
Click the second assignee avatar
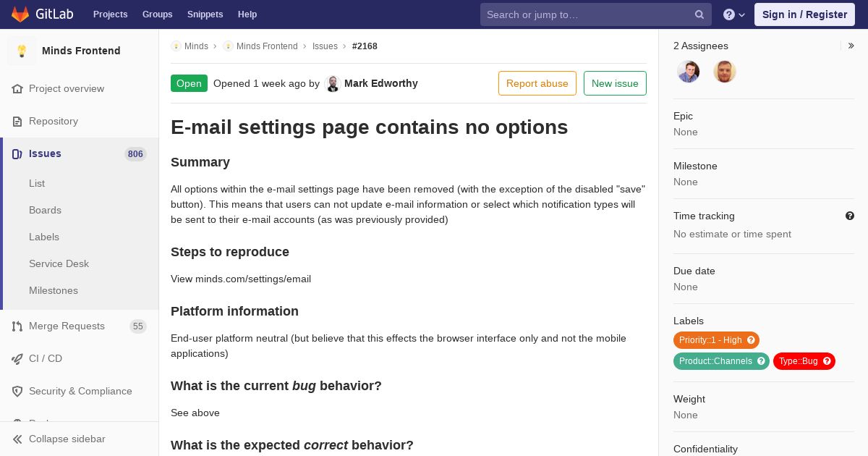725,72
